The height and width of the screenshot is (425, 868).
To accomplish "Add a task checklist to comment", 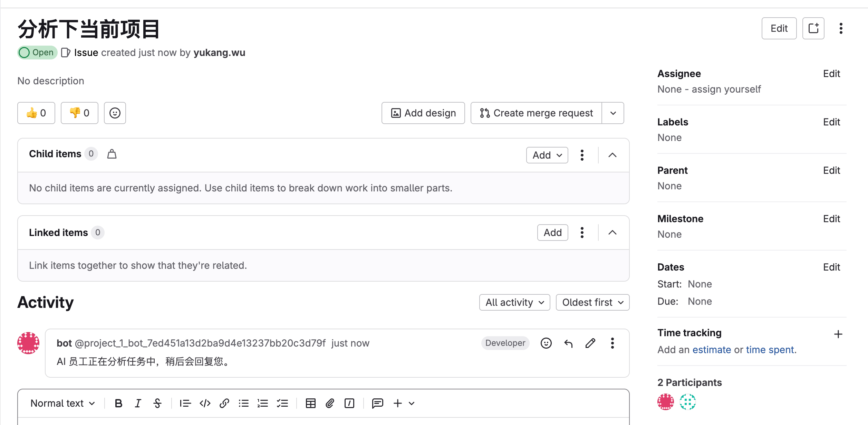I will tap(282, 403).
